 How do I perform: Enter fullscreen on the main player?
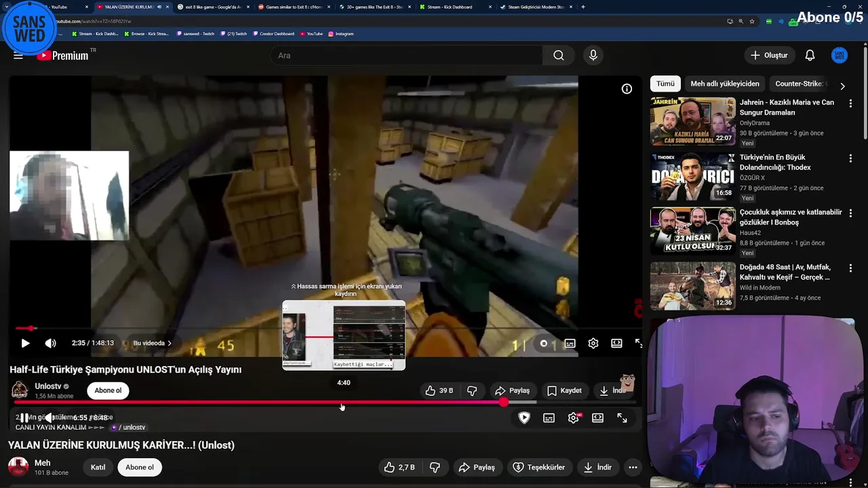pos(622,418)
